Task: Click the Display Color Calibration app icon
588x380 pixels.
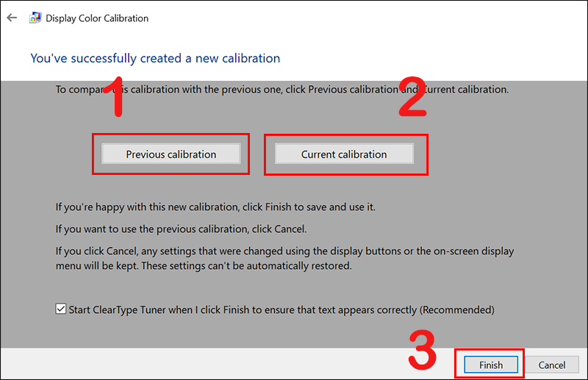Action: (x=35, y=18)
